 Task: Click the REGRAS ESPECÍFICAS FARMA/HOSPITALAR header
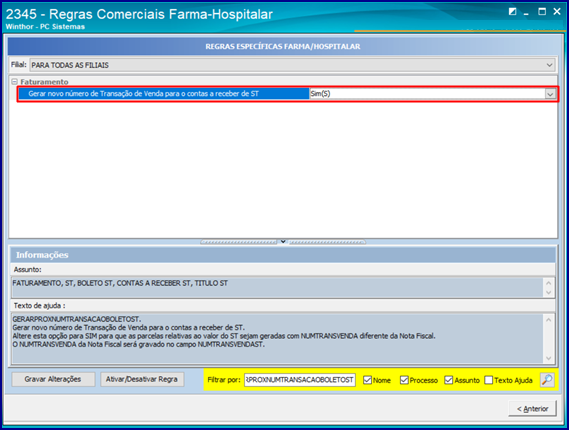click(283, 46)
